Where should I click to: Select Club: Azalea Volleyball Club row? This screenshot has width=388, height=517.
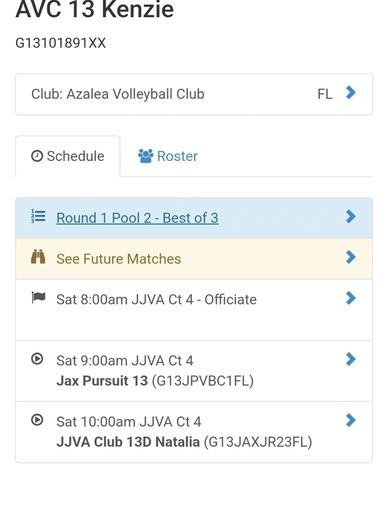(x=194, y=94)
